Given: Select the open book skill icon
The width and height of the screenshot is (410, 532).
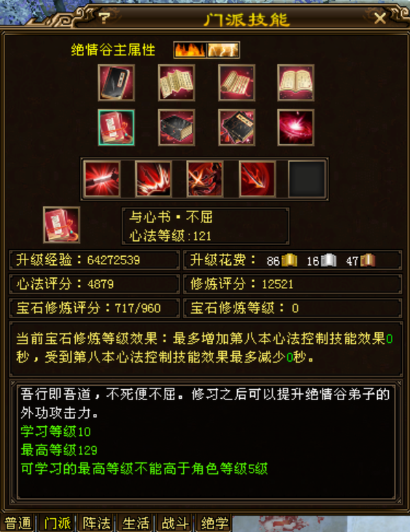Looking at the screenshot, I should [296, 83].
